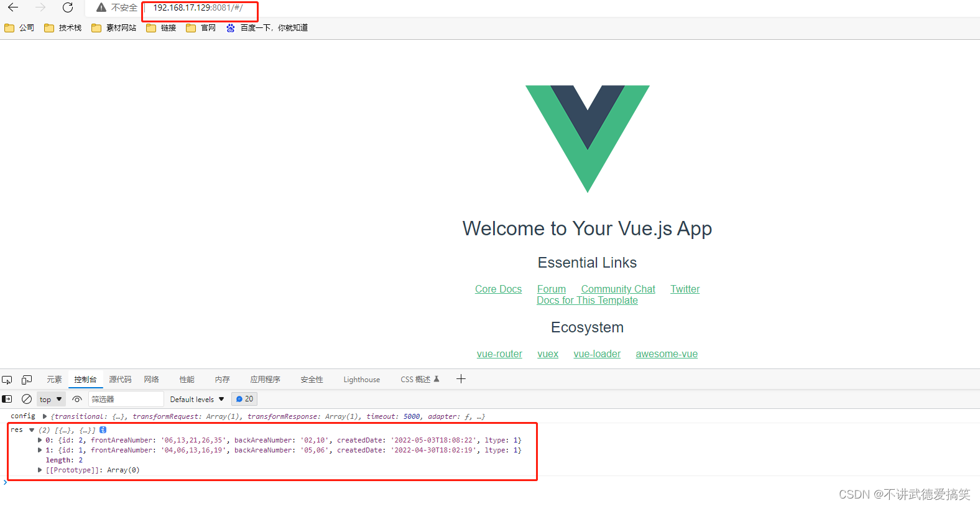Open the Default levels dropdown

(x=197, y=400)
